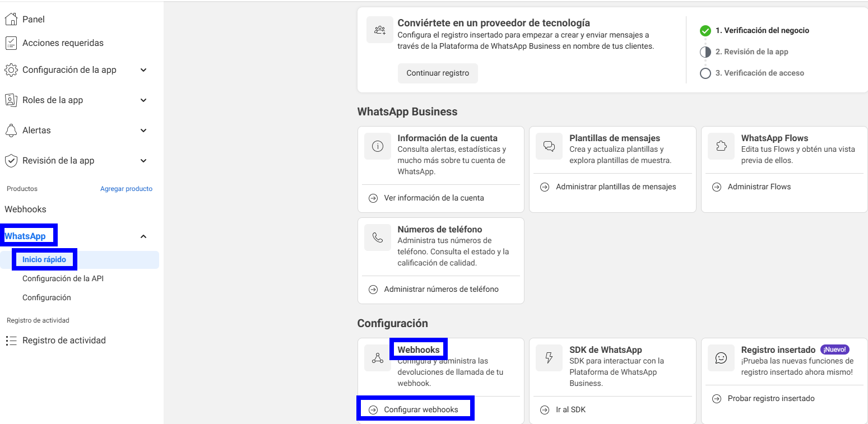Click the green Verificación del negocio checkmark
The width and height of the screenshot is (868, 424).
pos(705,31)
